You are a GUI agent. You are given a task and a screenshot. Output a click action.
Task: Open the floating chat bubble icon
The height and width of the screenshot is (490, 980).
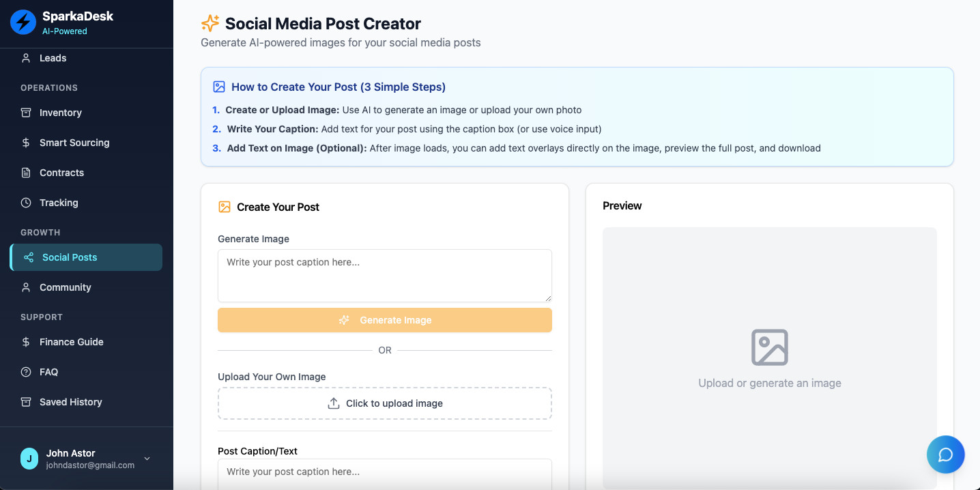tap(945, 455)
